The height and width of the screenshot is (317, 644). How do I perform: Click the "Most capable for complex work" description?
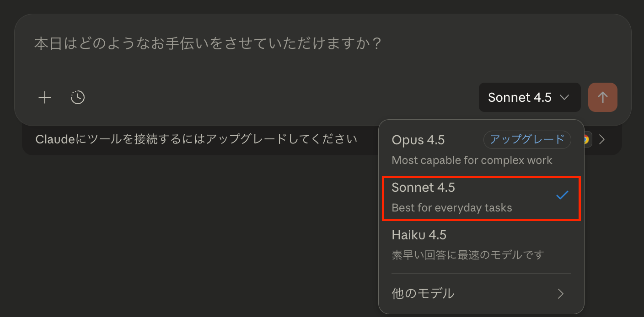[x=472, y=160]
